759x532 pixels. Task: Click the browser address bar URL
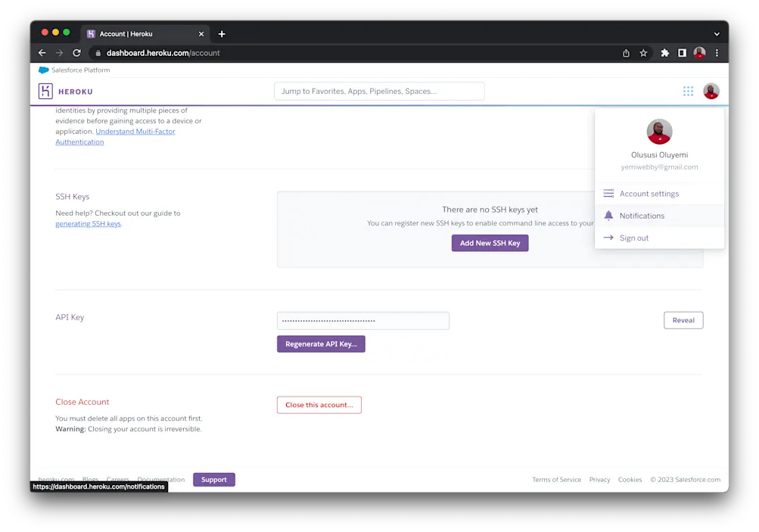[x=163, y=53]
